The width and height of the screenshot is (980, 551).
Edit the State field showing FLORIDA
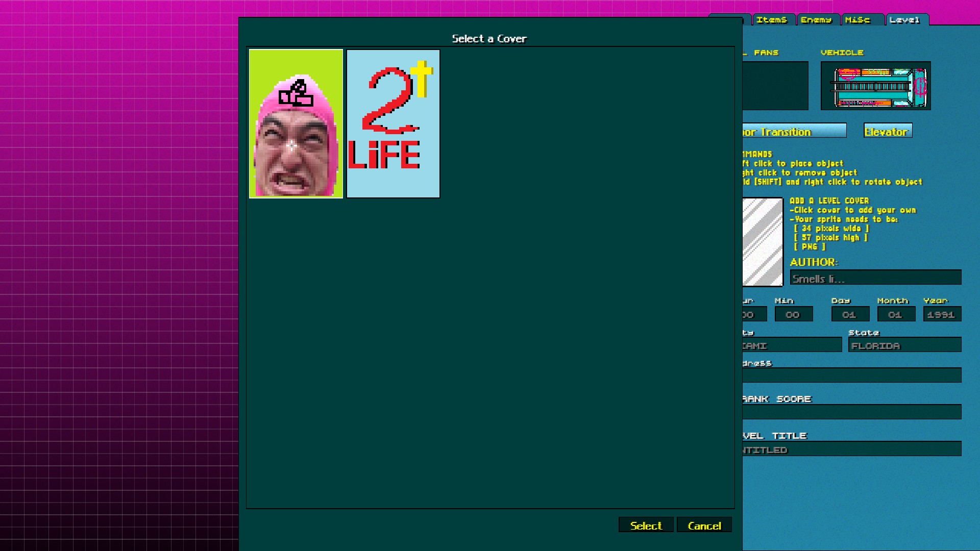(905, 345)
